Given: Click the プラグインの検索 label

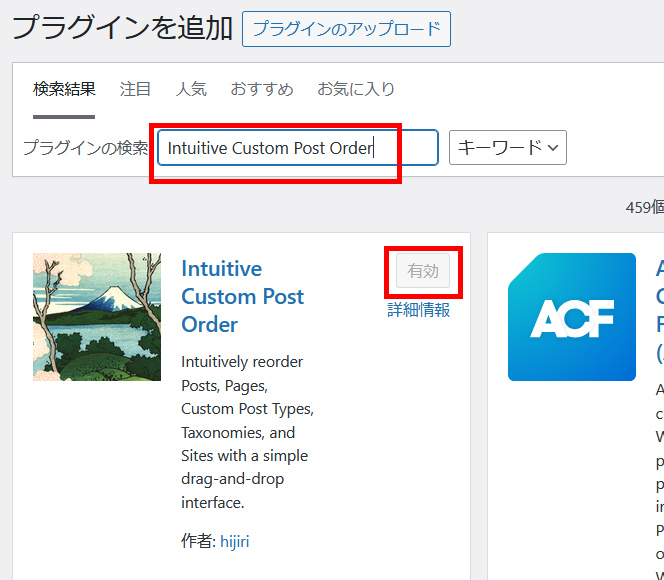Looking at the screenshot, I should tap(85, 148).
